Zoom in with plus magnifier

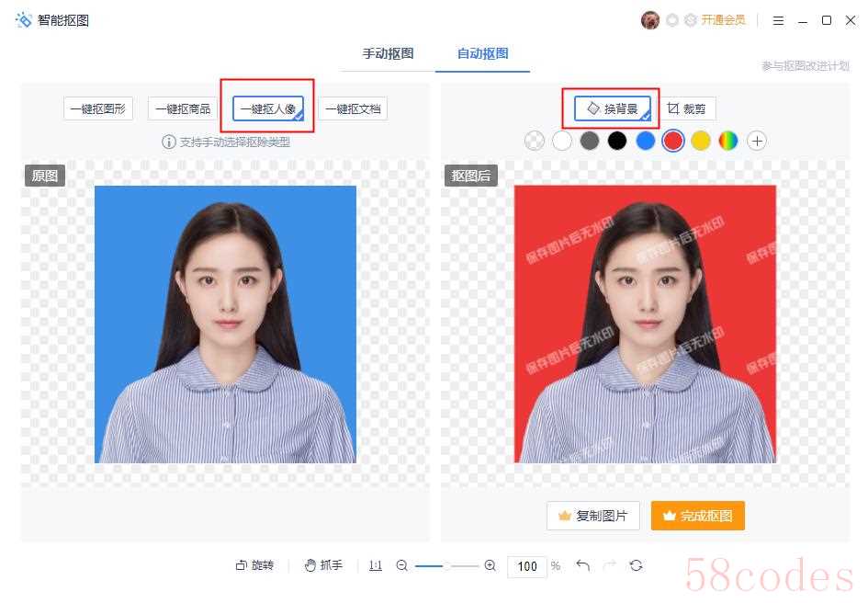(490, 565)
